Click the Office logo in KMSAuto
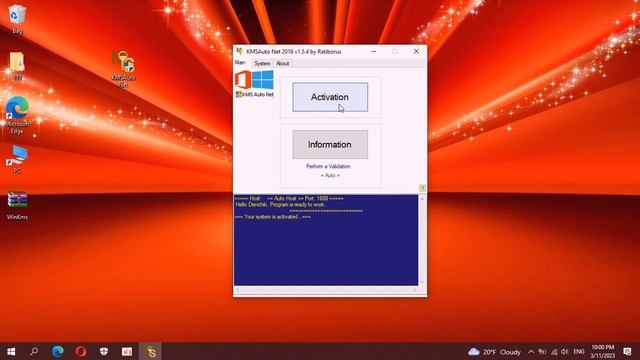Image resolution: width=640 pixels, height=360 pixels. (x=242, y=80)
